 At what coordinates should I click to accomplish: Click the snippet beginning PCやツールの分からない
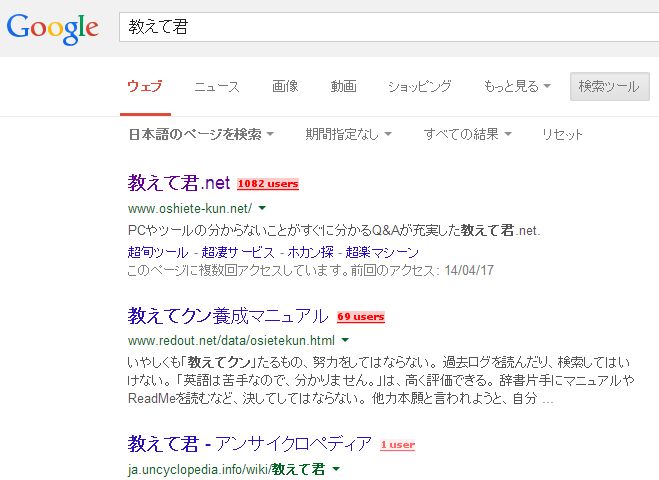click(334, 230)
